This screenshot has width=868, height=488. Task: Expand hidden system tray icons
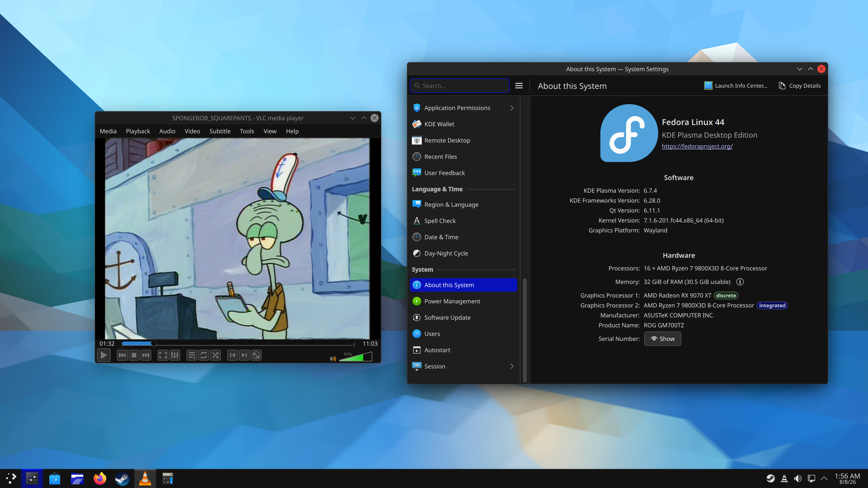point(824,478)
